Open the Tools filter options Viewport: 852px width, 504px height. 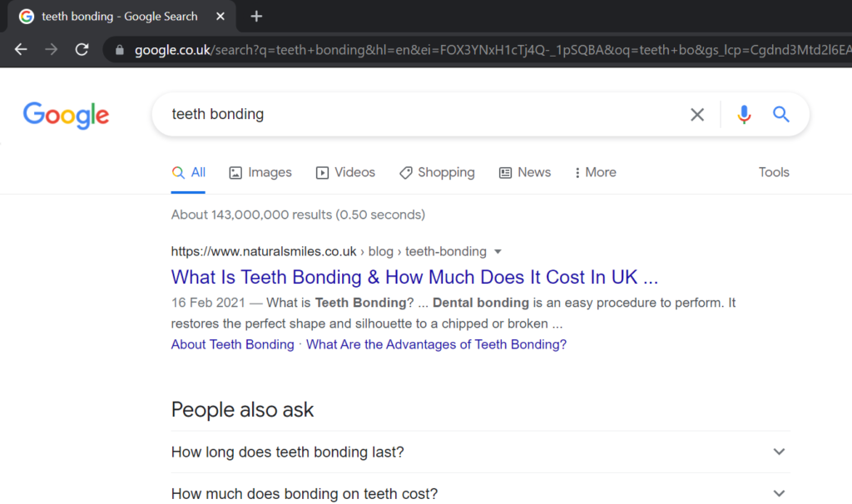point(774,172)
